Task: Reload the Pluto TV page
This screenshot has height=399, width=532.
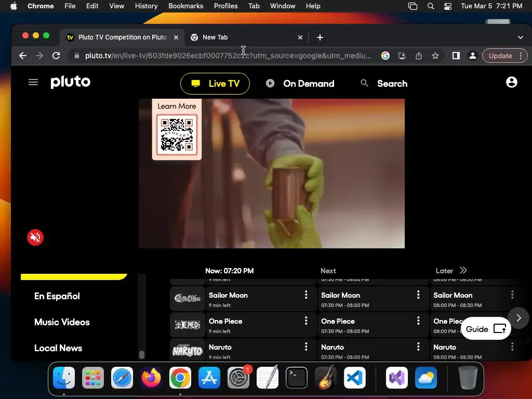Action: (x=56, y=56)
